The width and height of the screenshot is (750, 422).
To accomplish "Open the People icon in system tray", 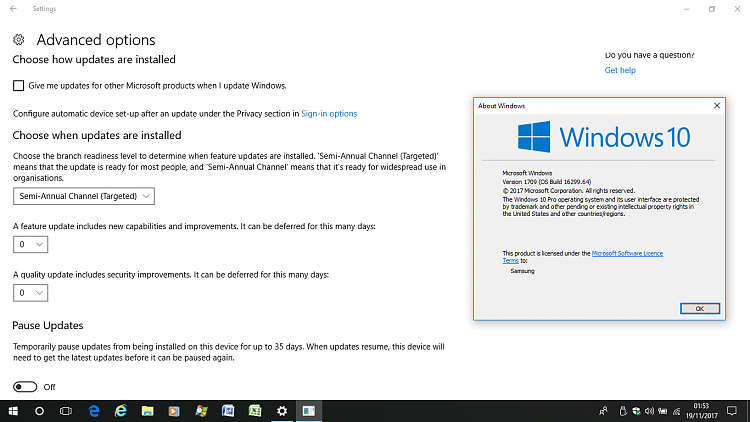I will (603, 411).
